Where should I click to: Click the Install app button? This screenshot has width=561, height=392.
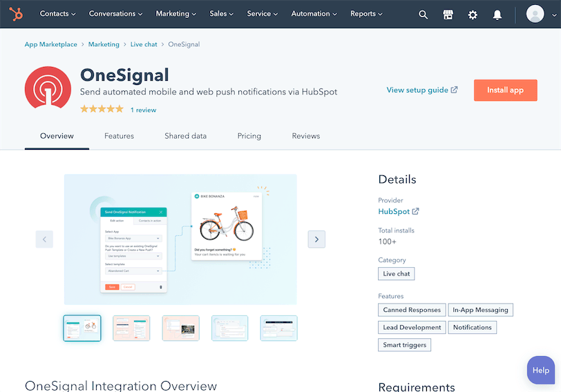505,90
